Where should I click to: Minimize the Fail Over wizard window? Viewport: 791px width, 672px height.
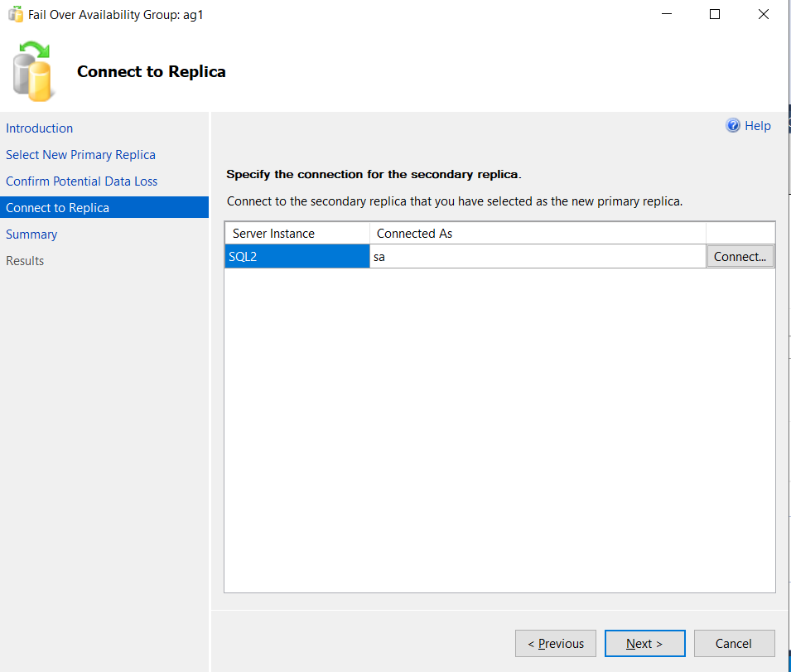(x=667, y=14)
